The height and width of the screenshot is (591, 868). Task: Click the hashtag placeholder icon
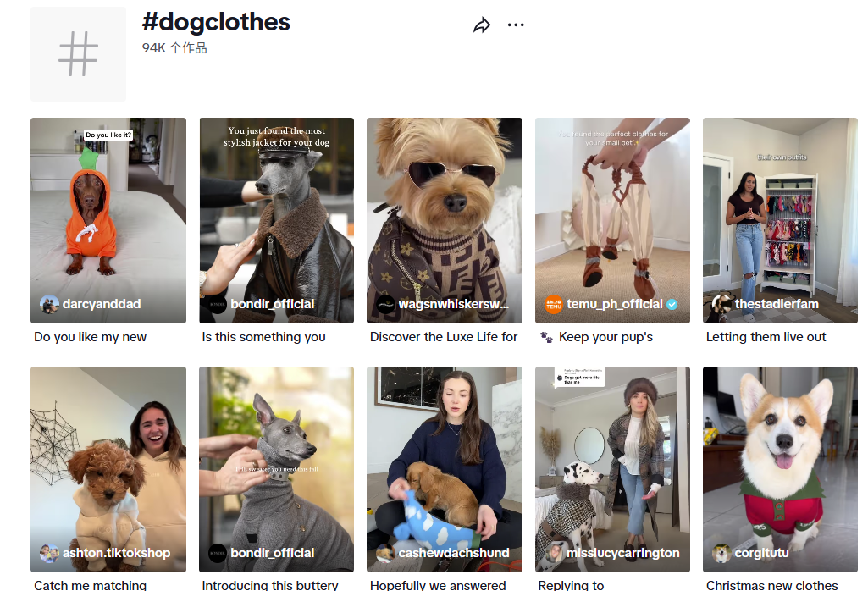[78, 54]
